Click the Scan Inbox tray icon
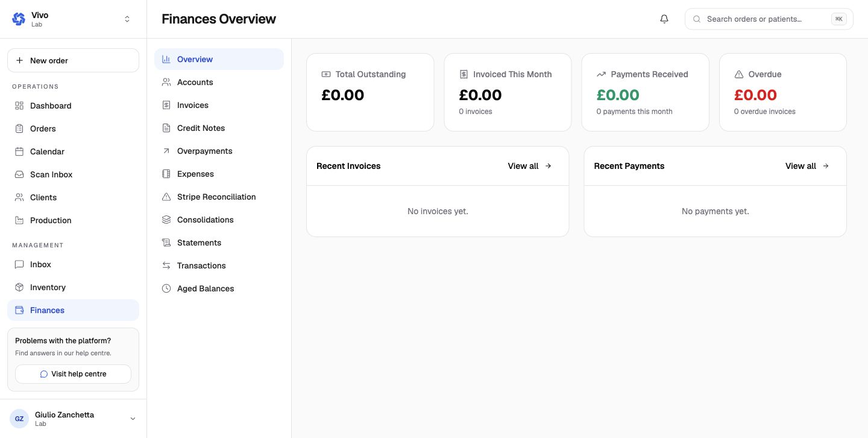The width and height of the screenshot is (868, 438). point(19,174)
